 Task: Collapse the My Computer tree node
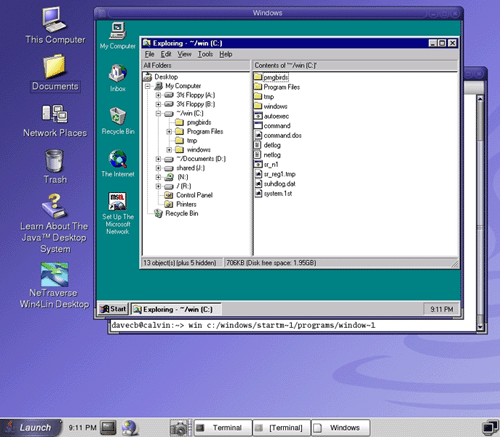[148, 86]
